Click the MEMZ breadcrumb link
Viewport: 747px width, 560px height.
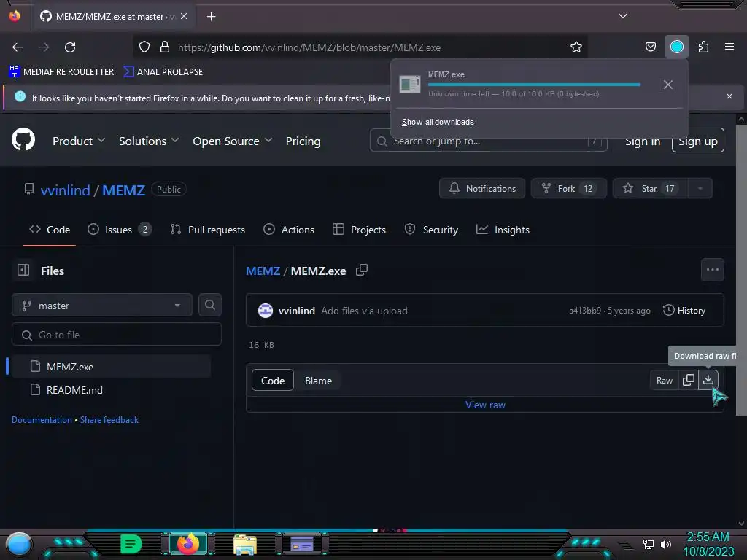pos(263,271)
